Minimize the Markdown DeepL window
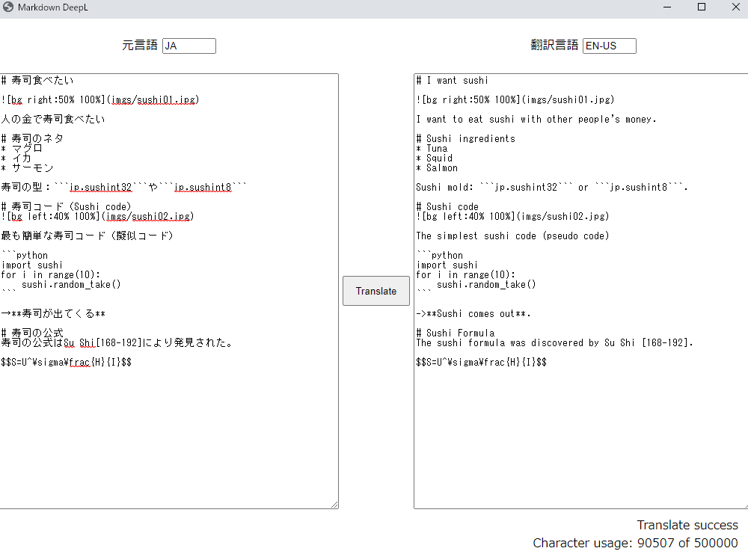This screenshot has width=748, height=560. pyautogui.click(x=667, y=7)
